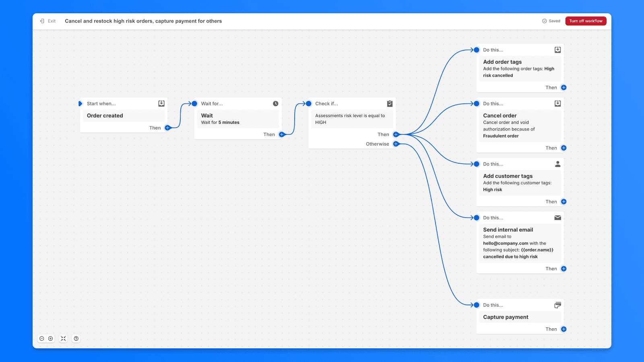Click the 'High risk' customer tag text
644x362 pixels.
tap(493, 190)
